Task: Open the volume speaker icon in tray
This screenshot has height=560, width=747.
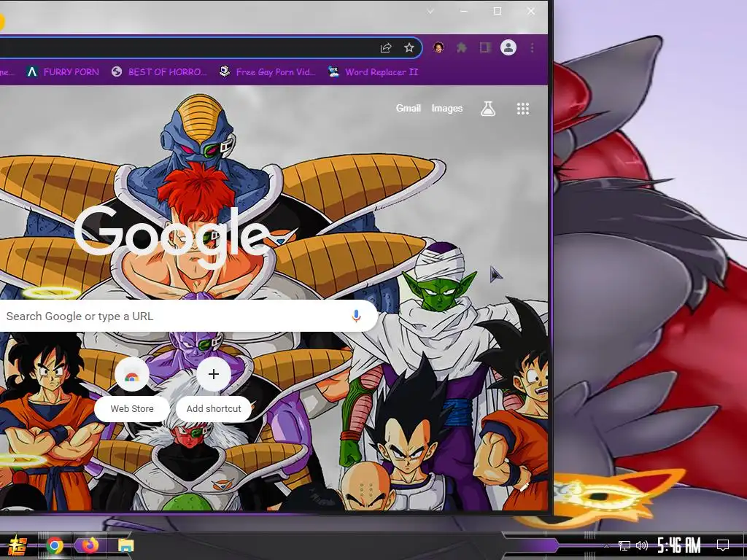Action: pyautogui.click(x=642, y=545)
